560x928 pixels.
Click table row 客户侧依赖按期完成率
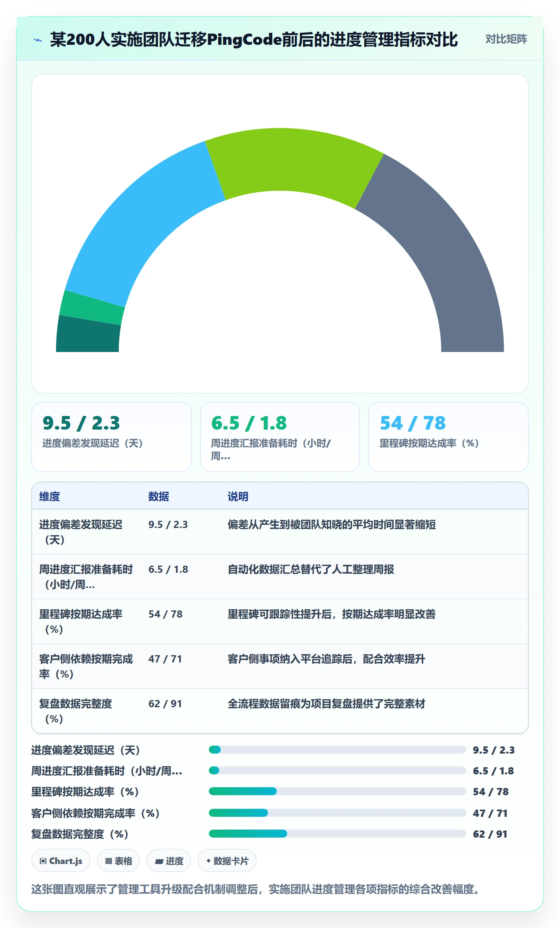280,666
